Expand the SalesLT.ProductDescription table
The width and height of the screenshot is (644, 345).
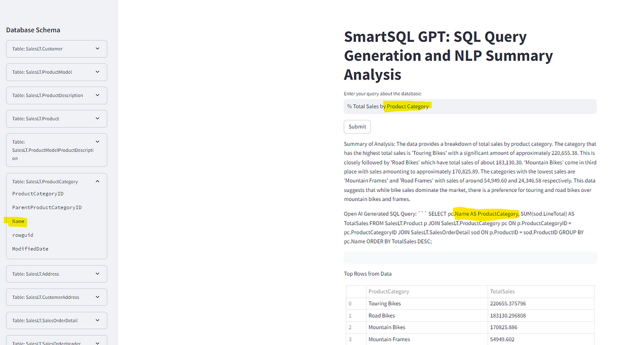[x=56, y=95]
